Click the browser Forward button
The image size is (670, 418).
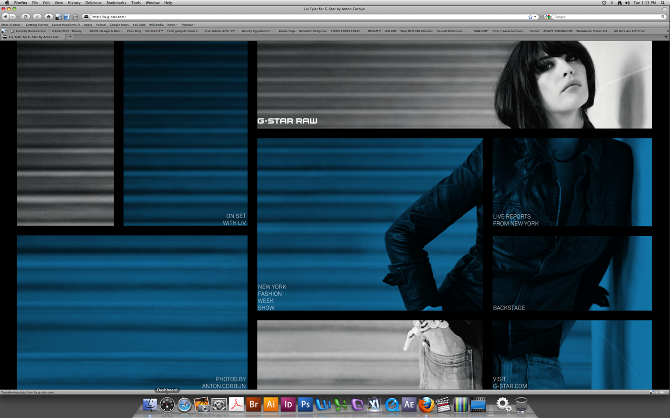point(13,17)
